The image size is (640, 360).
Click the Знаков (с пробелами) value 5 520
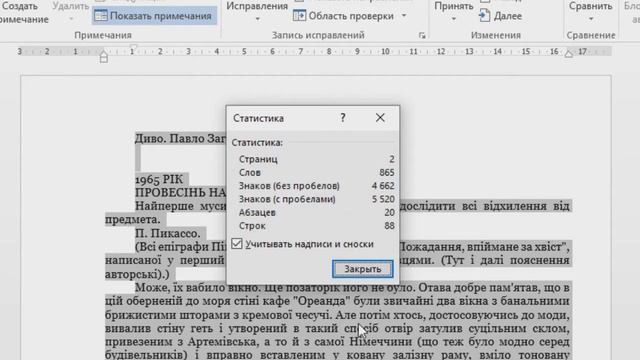383,199
